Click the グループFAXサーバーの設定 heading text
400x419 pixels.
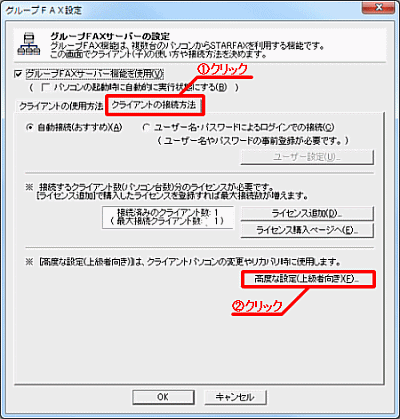pos(110,36)
